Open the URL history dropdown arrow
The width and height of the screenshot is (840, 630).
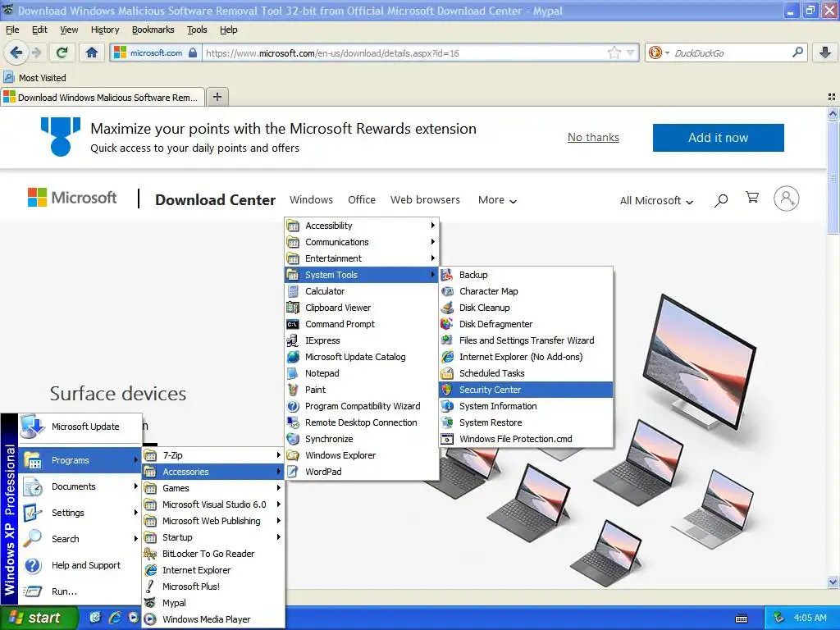[x=631, y=52]
